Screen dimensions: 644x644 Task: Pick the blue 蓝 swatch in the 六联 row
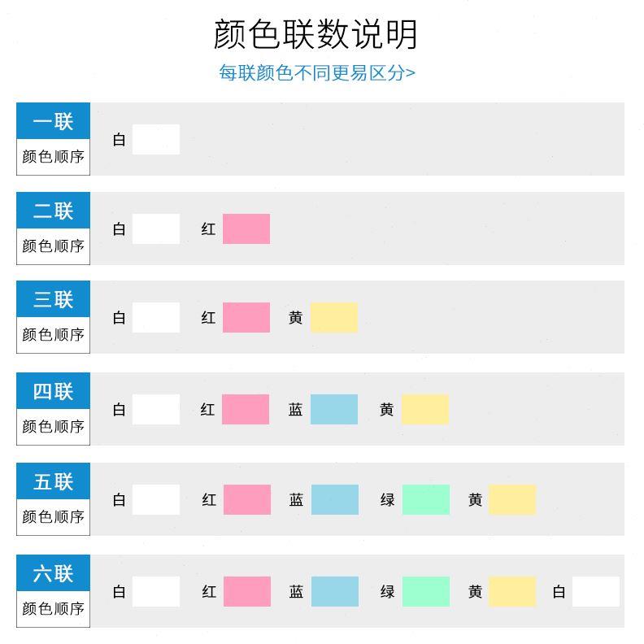pyautogui.click(x=335, y=591)
